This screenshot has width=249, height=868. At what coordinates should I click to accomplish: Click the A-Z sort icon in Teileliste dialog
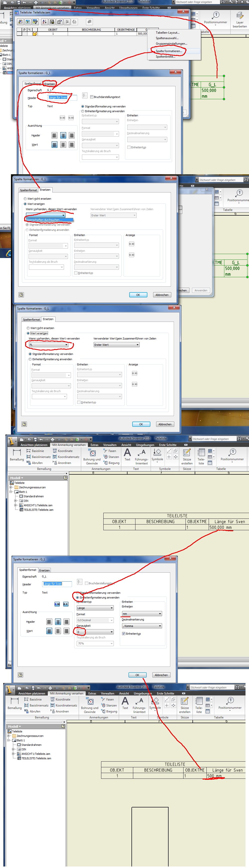tap(44, 22)
